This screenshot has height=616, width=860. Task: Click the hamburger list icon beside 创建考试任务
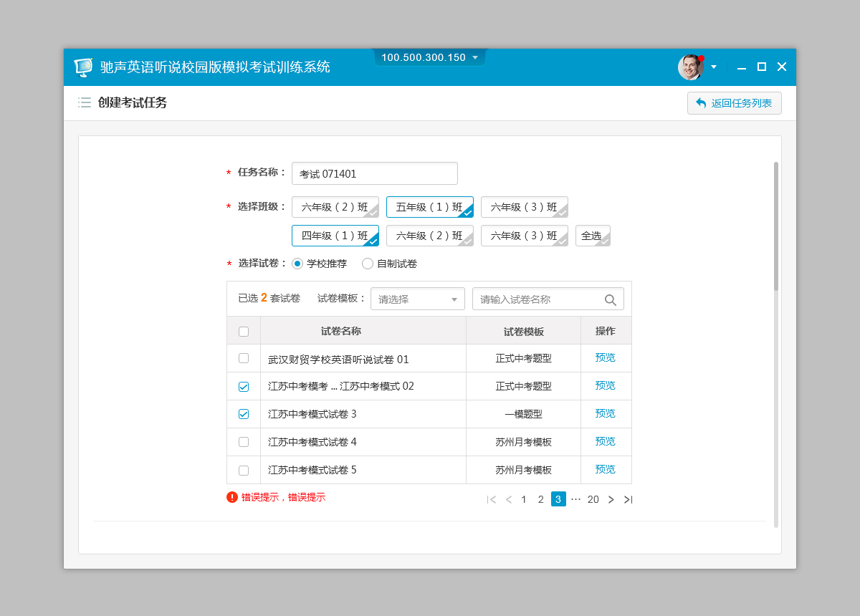[x=85, y=102]
